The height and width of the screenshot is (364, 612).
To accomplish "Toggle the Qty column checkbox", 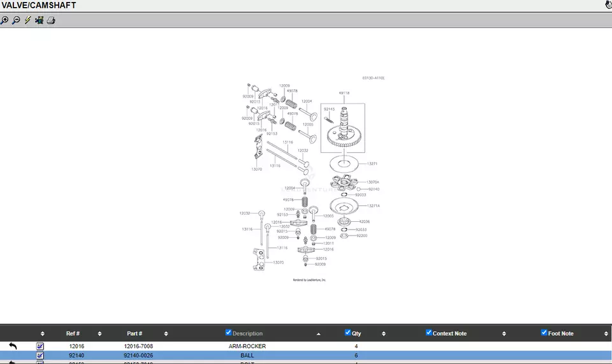I will [x=347, y=333].
